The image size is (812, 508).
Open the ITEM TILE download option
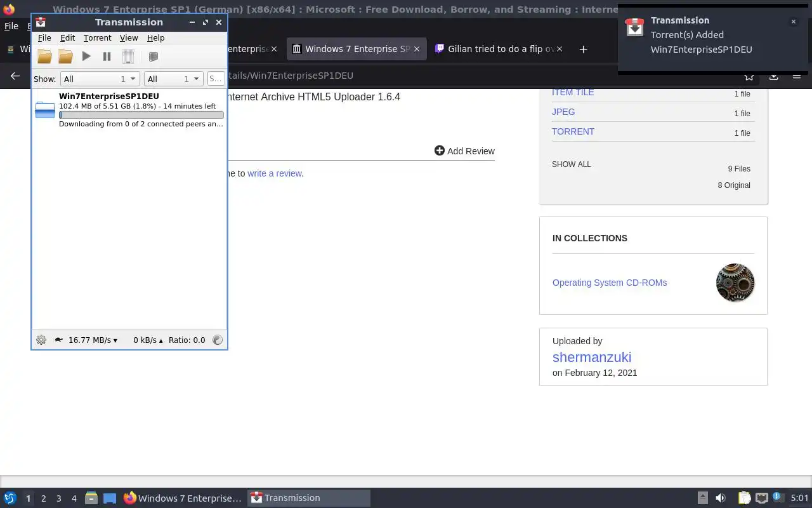(x=573, y=92)
